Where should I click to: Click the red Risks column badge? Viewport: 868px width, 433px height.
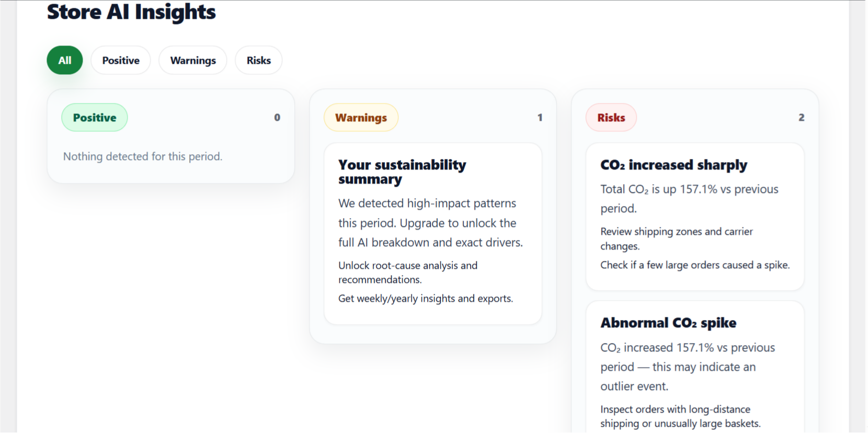click(x=611, y=118)
